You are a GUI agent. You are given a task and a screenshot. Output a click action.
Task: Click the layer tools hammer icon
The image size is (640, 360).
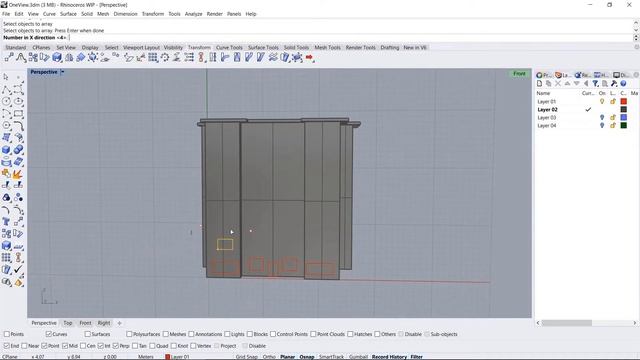tap(614, 84)
